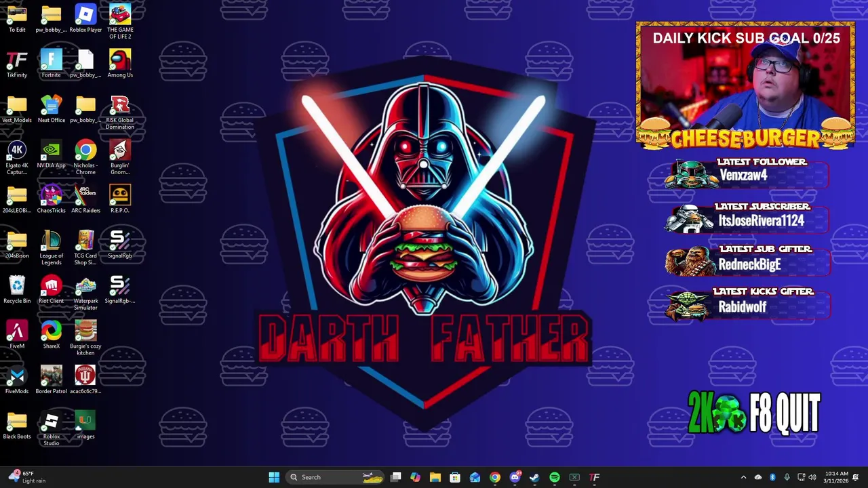Open the Among Us shortcut
The width and height of the screenshot is (868, 488).
(x=120, y=64)
